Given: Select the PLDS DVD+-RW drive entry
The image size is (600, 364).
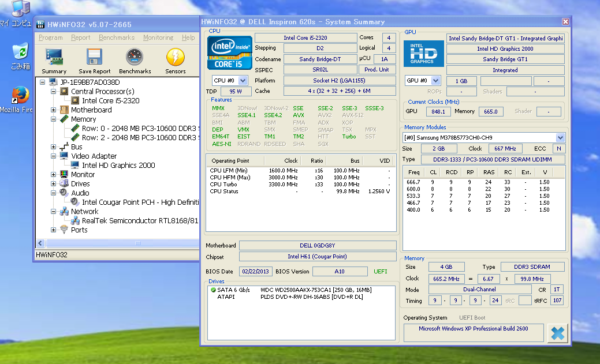Looking at the screenshot, I should [311, 297].
